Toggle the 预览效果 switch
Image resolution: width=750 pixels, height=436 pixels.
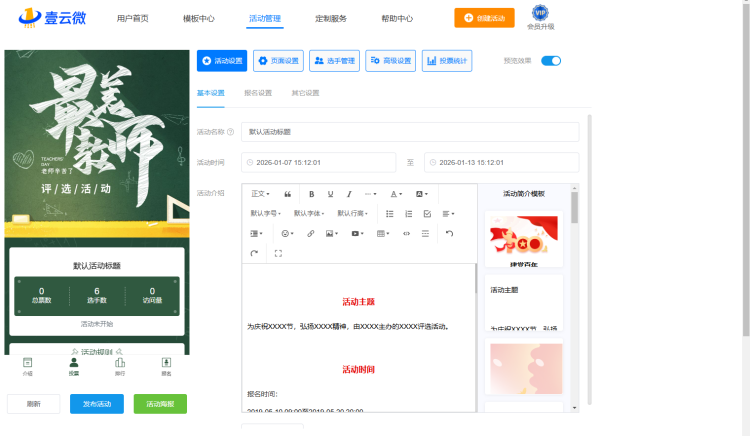coord(551,61)
